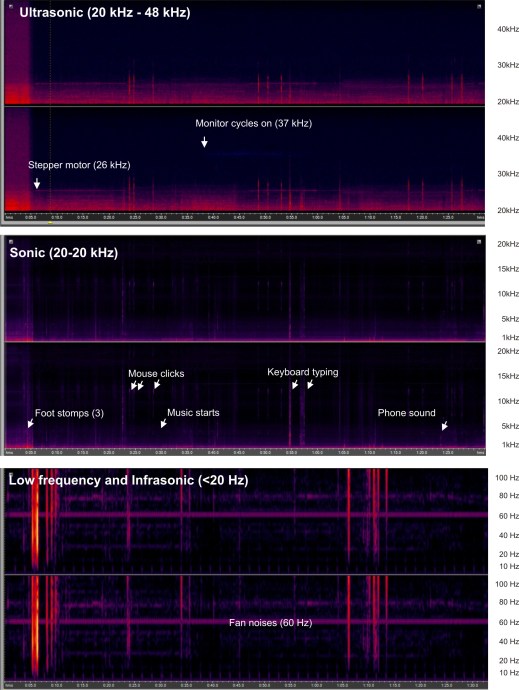Click the "Monitor cycles on (37 kHz)" label

pos(254,123)
